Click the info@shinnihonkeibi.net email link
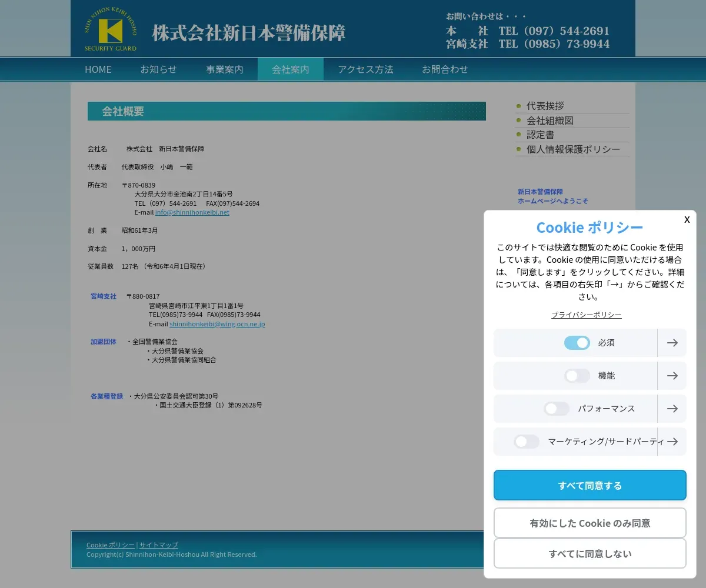Screen dimensions: 706x588 point(192,212)
